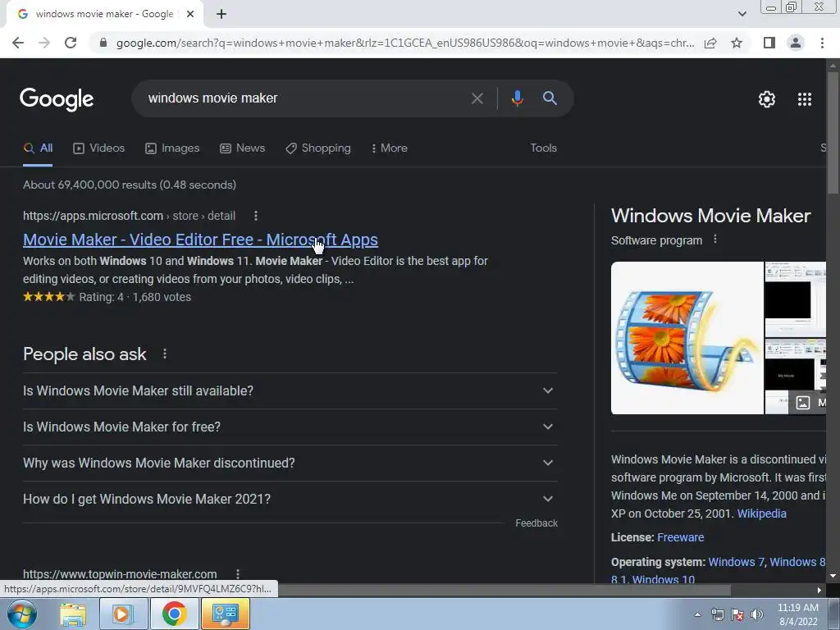
Task: Click the search text field
Action: (305, 98)
